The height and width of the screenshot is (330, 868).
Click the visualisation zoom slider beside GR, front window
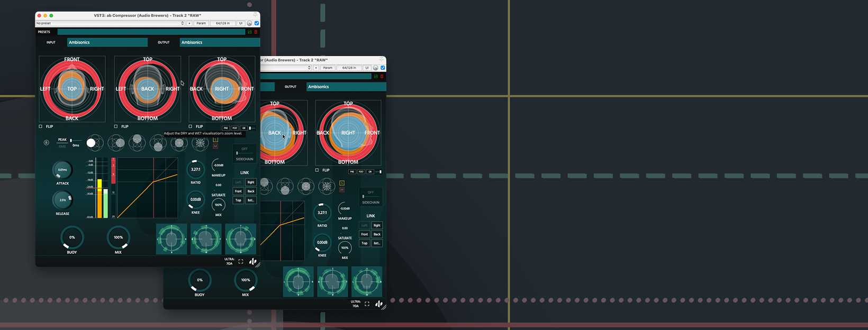point(252,128)
